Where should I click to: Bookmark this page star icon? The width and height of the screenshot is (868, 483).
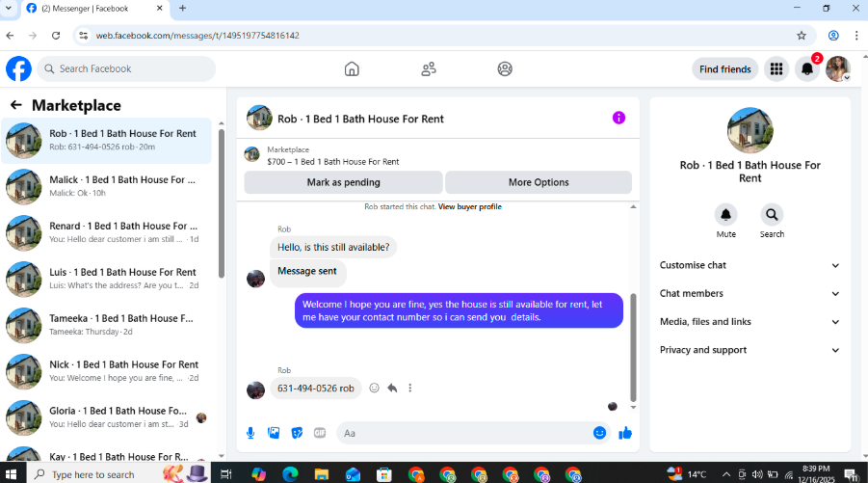click(x=801, y=36)
